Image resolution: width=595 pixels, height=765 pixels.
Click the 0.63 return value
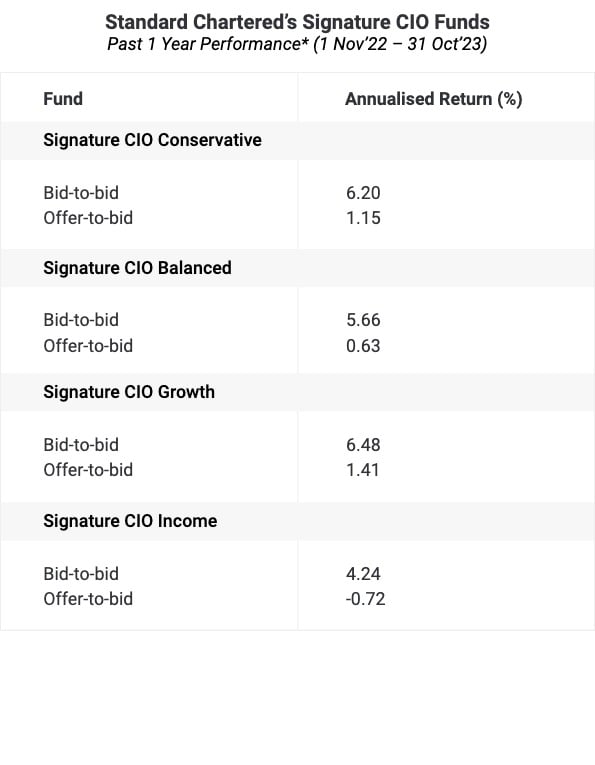[363, 346]
